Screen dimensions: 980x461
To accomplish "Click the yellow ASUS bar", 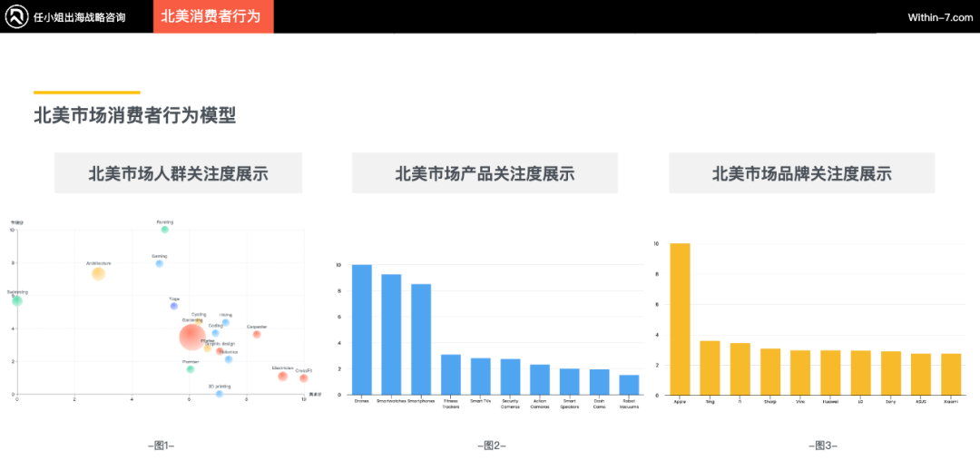I will (921, 374).
